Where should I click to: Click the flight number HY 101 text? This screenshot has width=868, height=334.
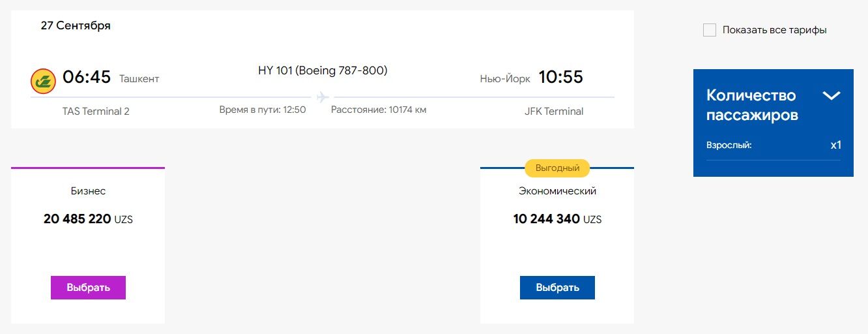(275, 70)
